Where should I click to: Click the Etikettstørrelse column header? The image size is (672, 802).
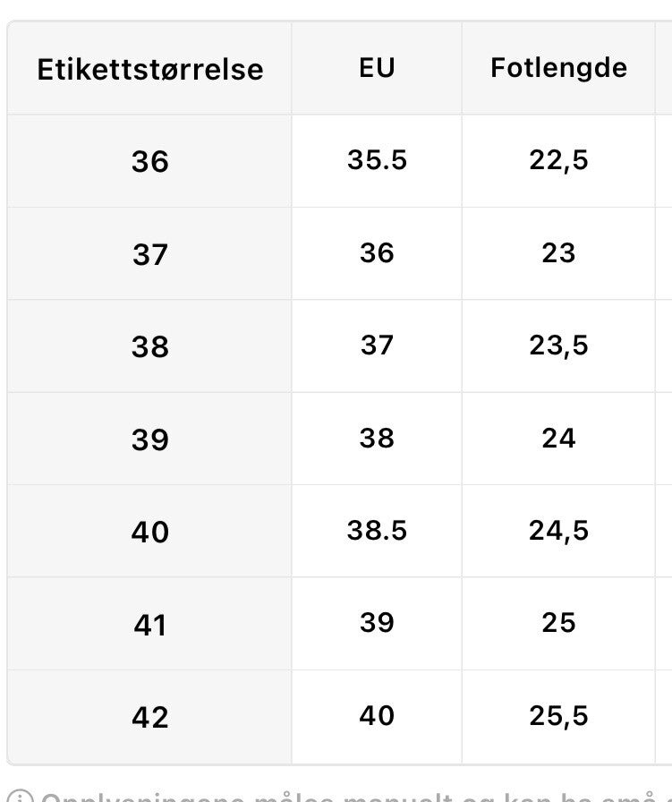(x=150, y=70)
